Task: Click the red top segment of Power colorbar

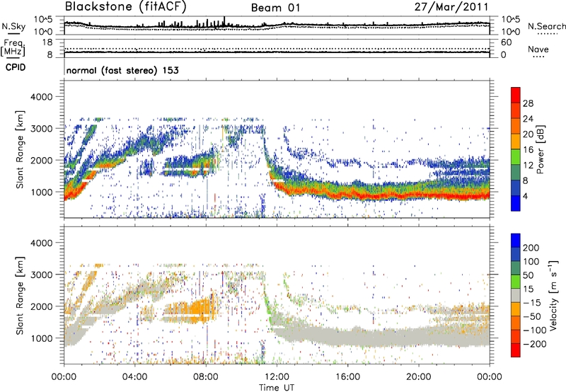Action: point(516,96)
